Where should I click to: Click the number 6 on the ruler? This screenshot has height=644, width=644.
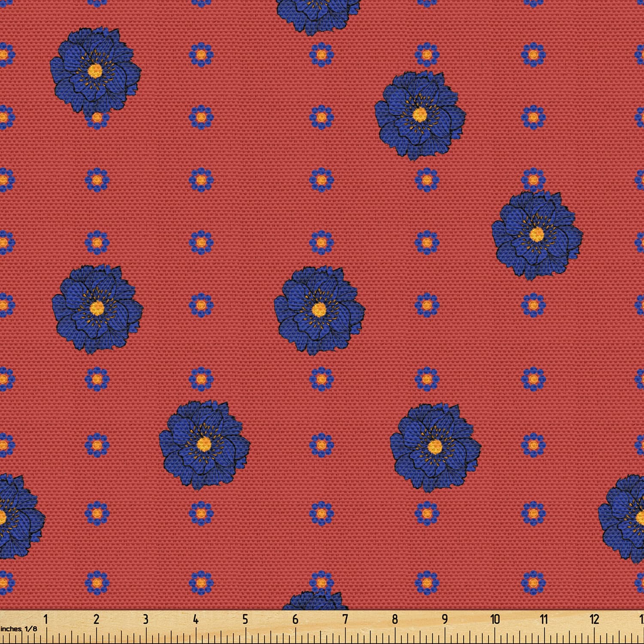pos(295,619)
